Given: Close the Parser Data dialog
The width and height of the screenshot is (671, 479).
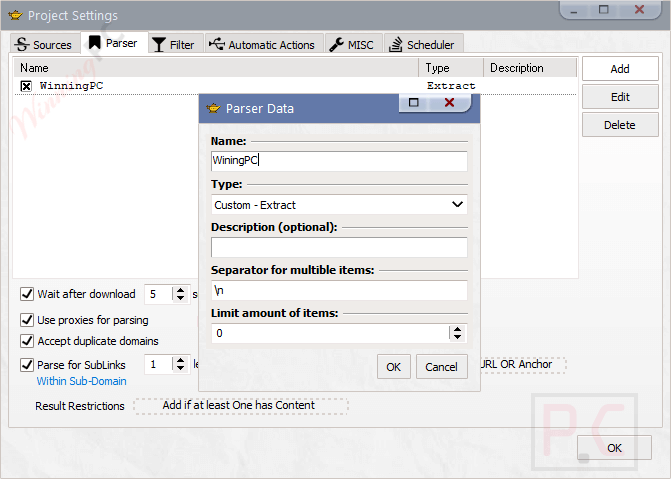Looking at the screenshot, I should 449,102.
